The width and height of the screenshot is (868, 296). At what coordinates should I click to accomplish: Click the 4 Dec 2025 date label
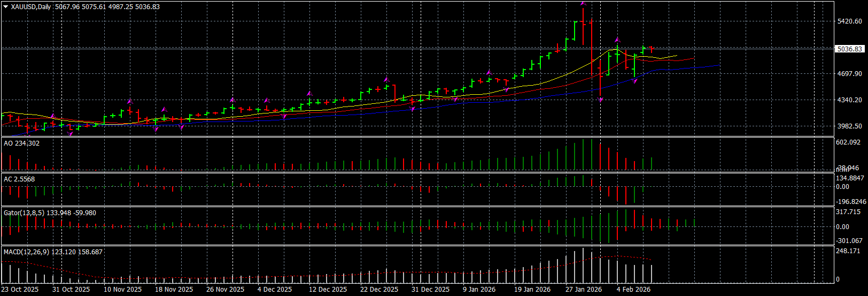coord(275,290)
